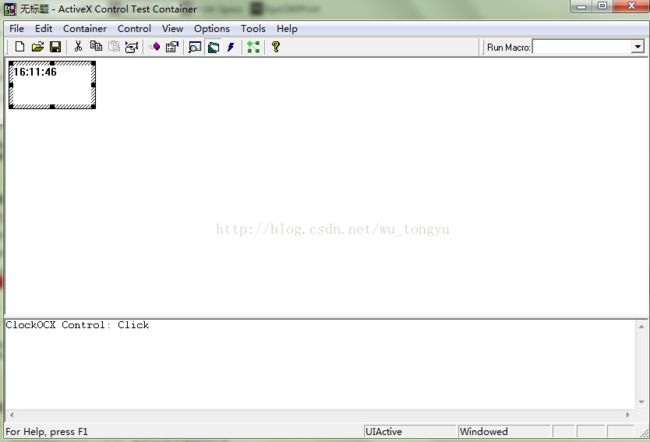
Task: Click the magnifier window toolbar icon
Action: [194, 47]
